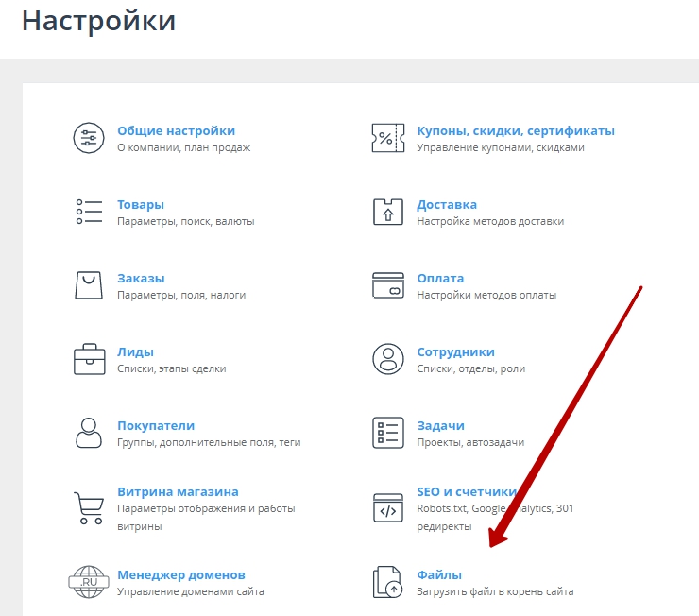
Task: Go to the Файлы settings link
Action: coord(439,574)
